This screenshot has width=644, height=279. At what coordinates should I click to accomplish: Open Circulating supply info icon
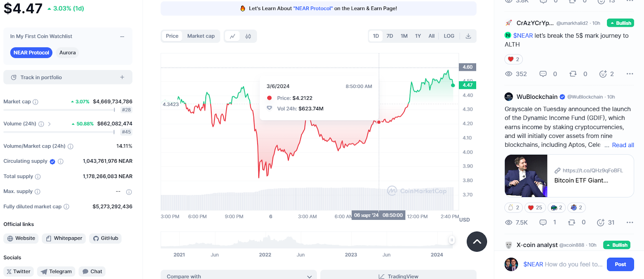[61, 161]
